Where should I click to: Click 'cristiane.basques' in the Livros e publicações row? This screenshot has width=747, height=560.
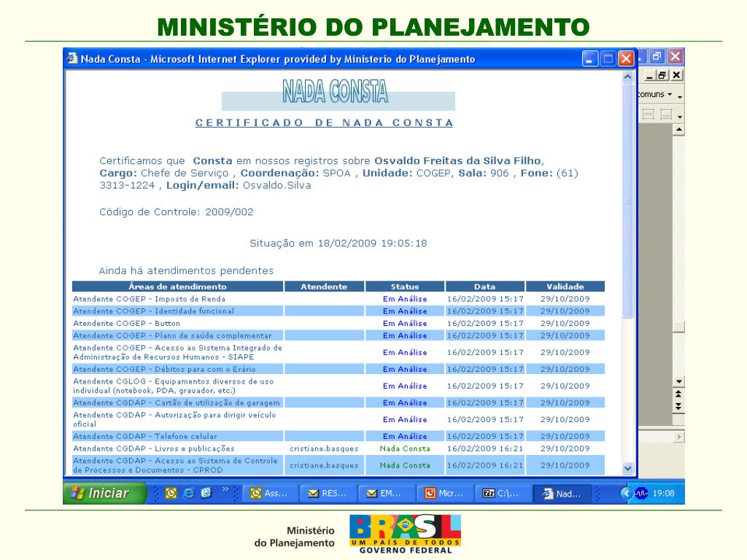coord(324,448)
